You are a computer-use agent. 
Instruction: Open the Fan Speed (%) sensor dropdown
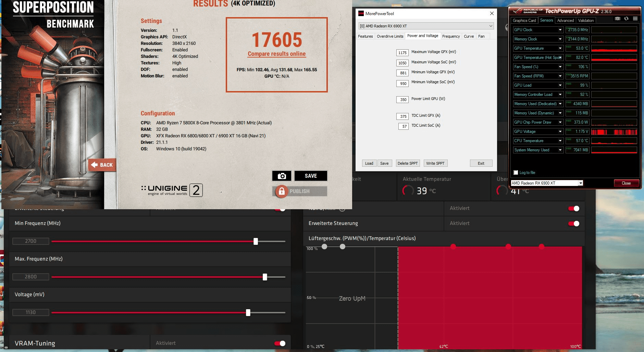coord(560,67)
